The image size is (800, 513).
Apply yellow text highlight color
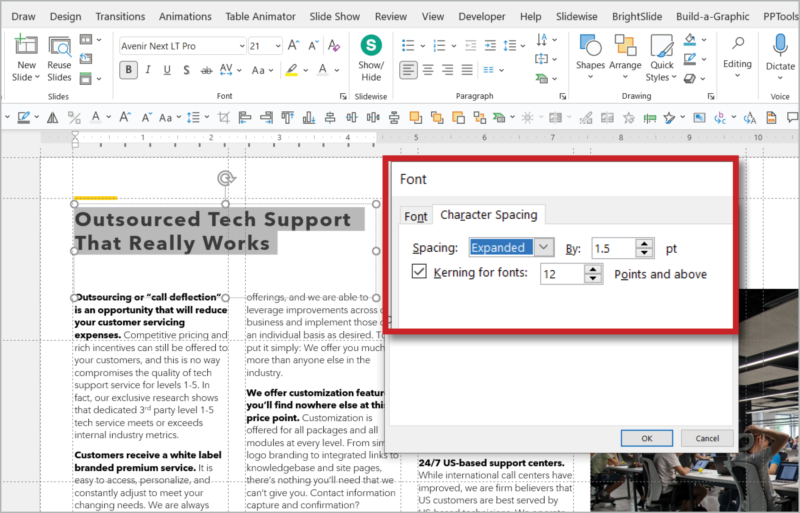point(291,70)
